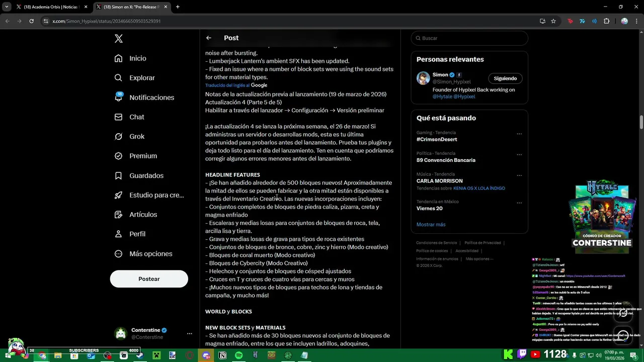The width and height of the screenshot is (644, 362).
Task: Bookmark this page with star
Action: 553,21
